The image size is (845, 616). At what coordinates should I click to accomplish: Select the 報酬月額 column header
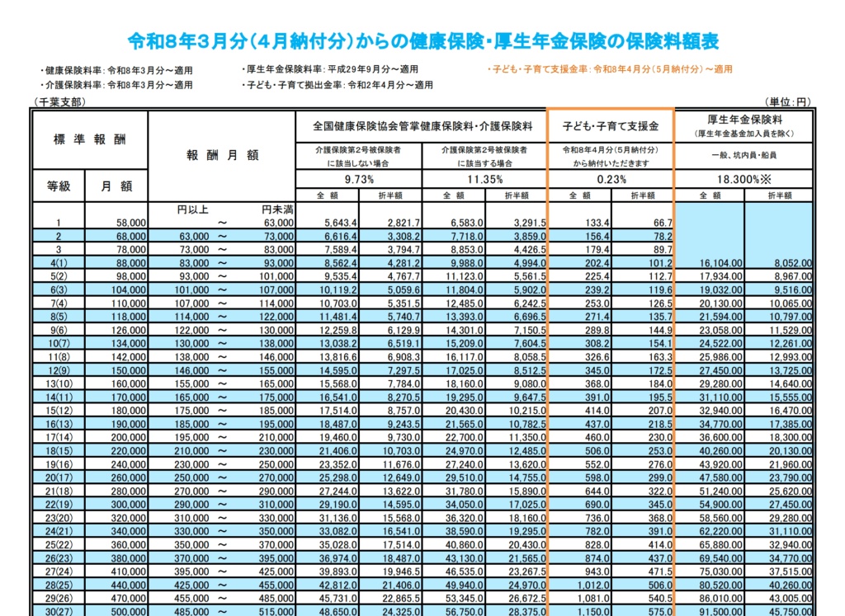coord(222,155)
